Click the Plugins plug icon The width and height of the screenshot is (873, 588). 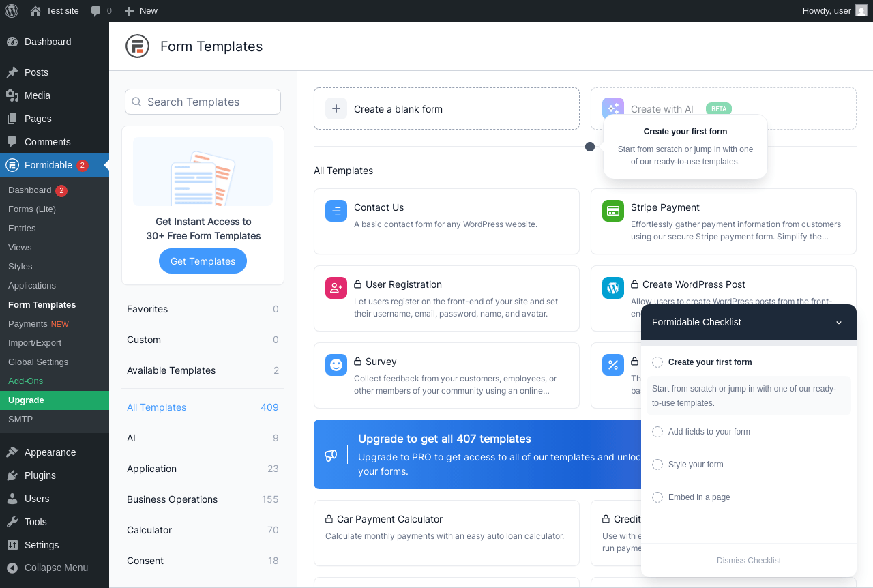point(12,475)
